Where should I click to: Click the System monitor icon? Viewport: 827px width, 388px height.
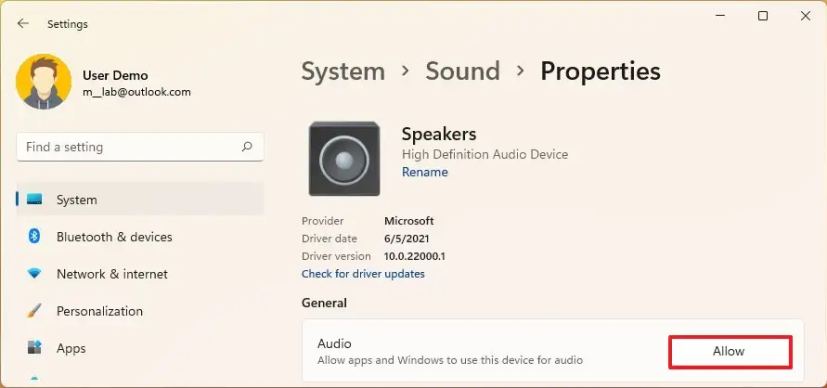(34, 200)
